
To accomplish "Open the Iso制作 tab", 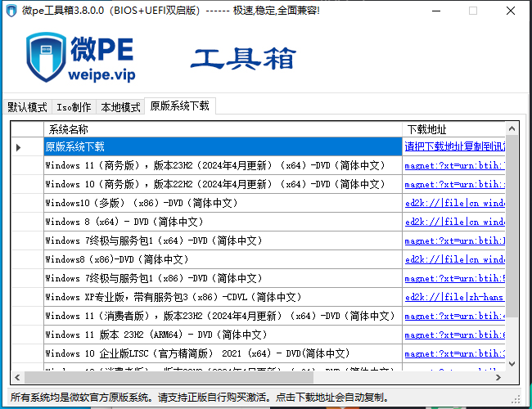I will [x=74, y=107].
